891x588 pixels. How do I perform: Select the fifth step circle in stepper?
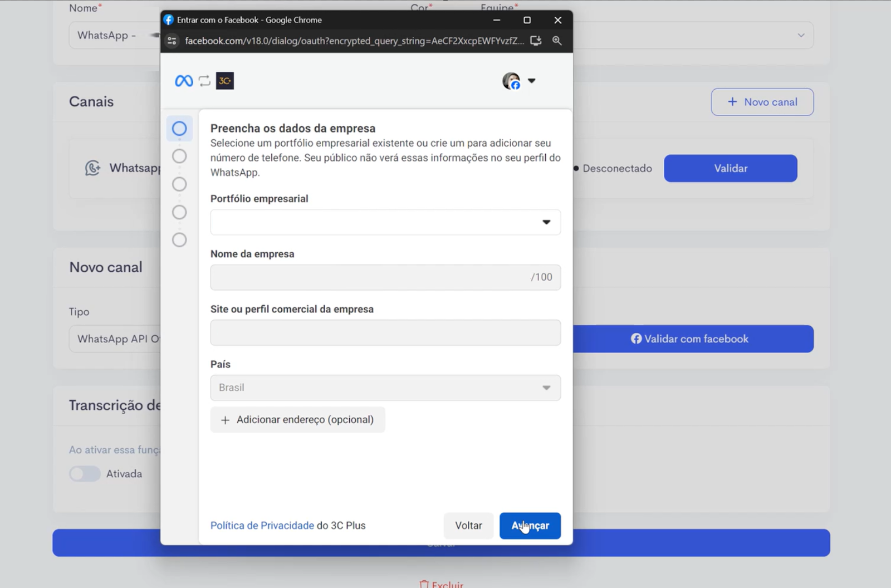(x=179, y=240)
